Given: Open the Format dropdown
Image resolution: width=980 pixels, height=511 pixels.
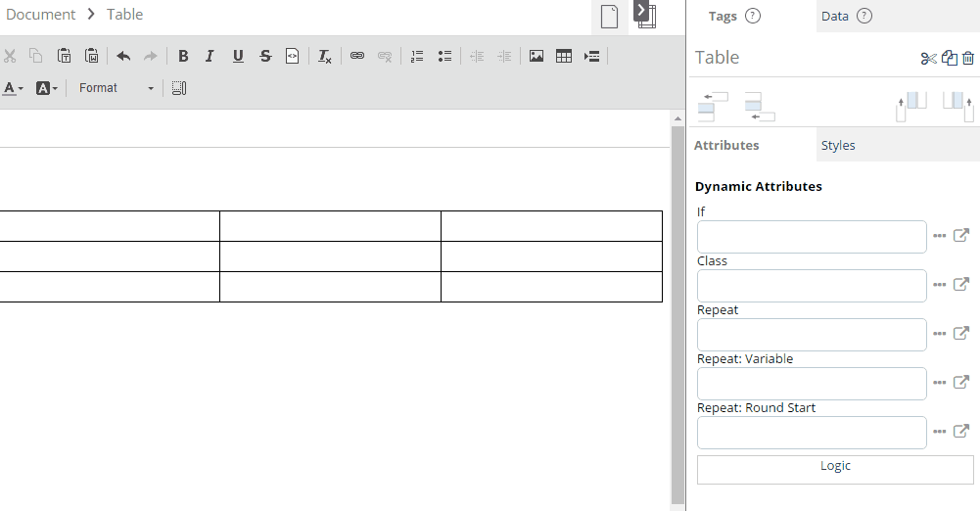Looking at the screenshot, I should (116, 88).
